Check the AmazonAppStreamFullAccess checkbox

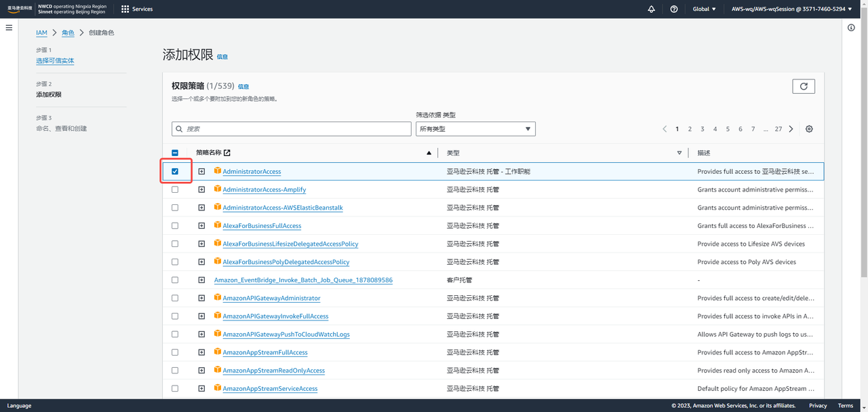click(x=175, y=352)
